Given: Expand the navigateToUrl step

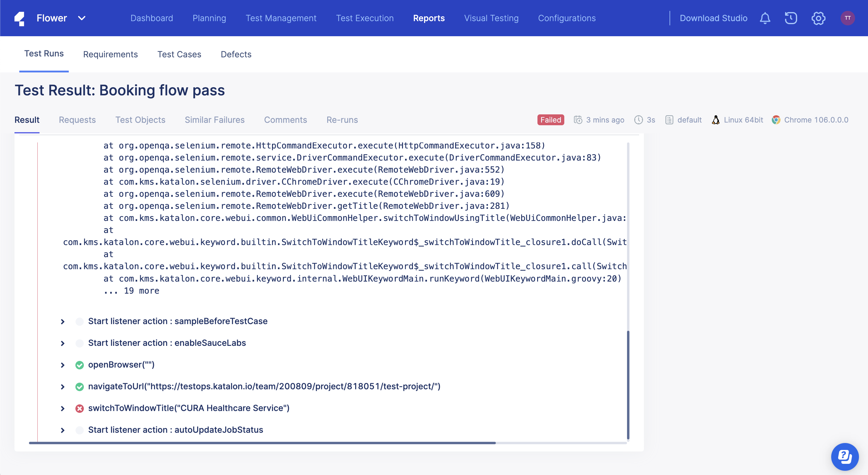Looking at the screenshot, I should [x=63, y=387].
